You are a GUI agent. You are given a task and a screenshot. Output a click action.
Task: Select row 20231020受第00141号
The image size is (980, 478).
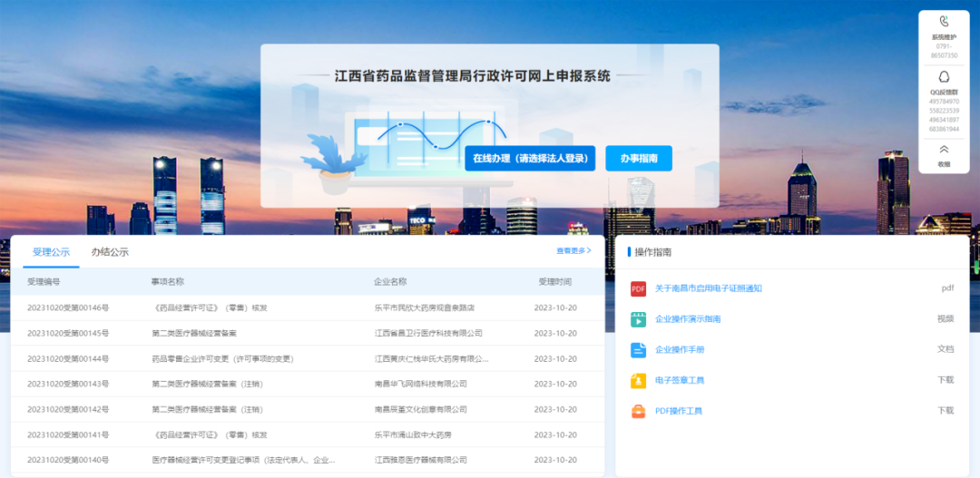point(308,434)
